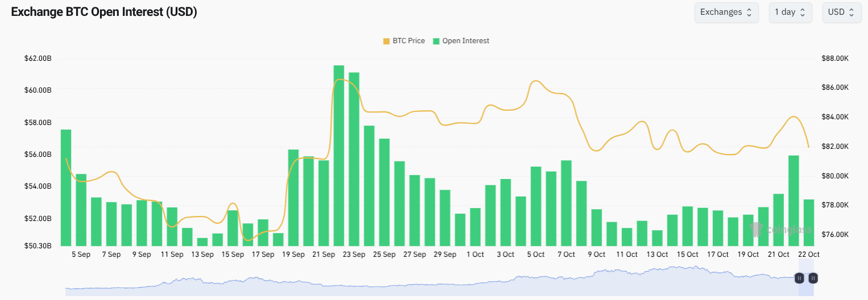The width and height of the screenshot is (868, 300).
Task: Click the 1 Oct date axis label
Action: click(475, 255)
